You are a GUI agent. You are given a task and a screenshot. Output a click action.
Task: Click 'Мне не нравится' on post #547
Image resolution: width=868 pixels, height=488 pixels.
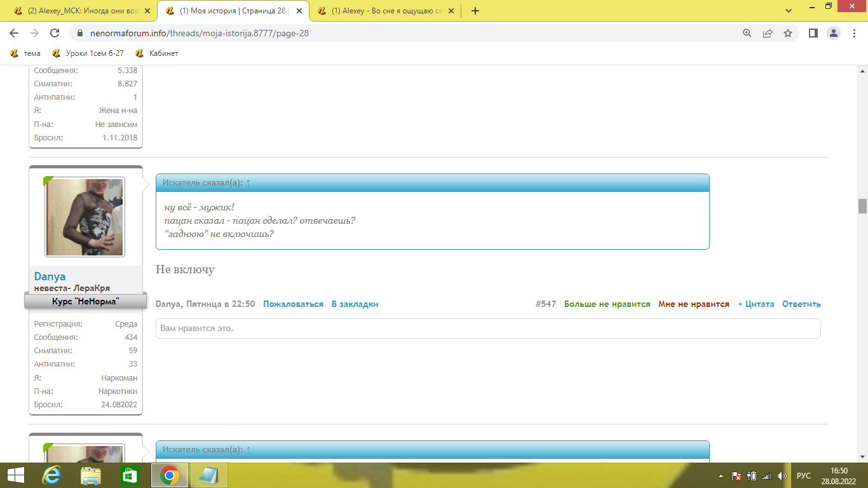tap(693, 304)
